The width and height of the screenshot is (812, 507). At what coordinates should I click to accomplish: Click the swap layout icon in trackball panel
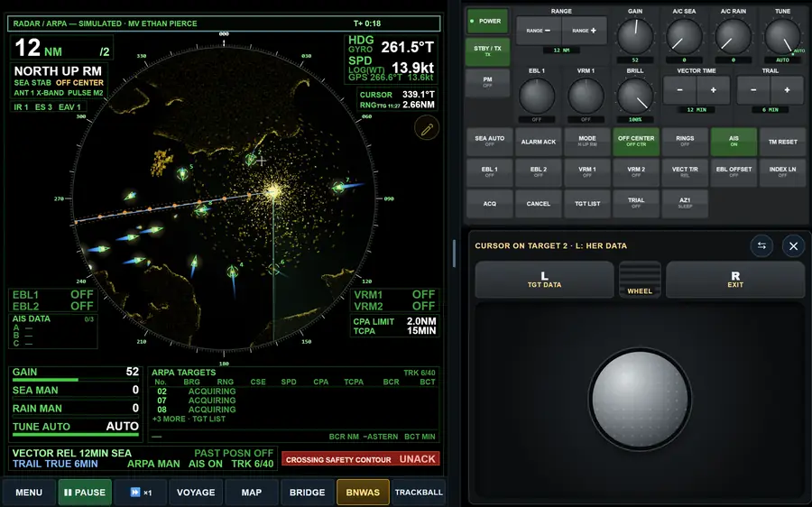click(761, 246)
